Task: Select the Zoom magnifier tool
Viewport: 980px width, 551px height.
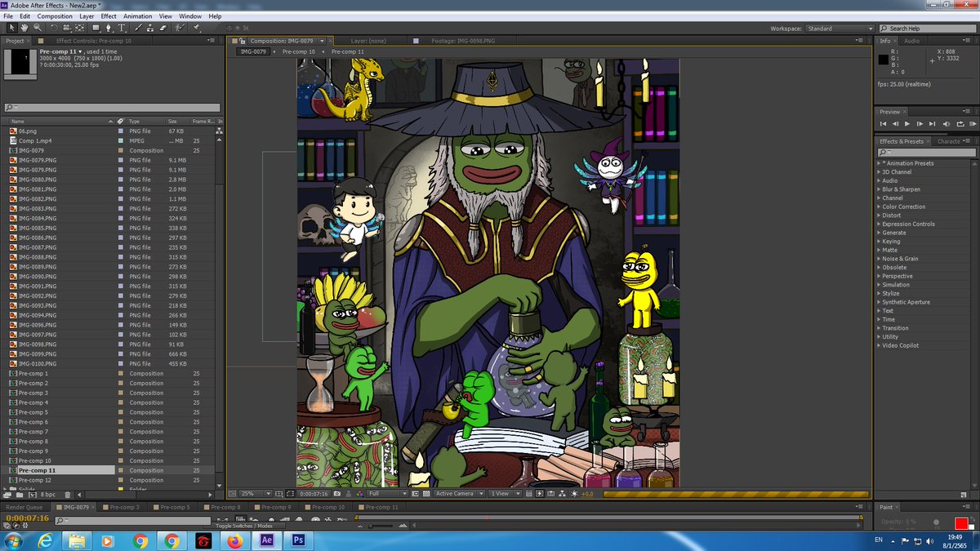Action: [x=38, y=28]
